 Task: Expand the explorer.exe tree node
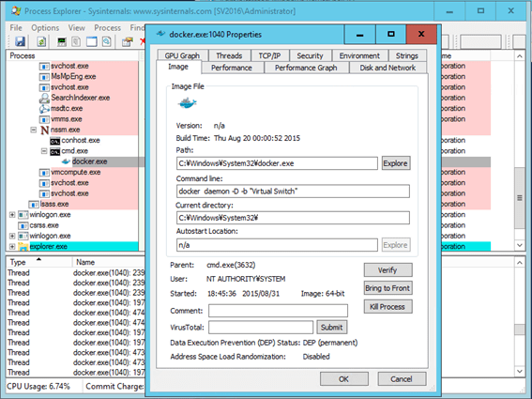[x=12, y=247]
